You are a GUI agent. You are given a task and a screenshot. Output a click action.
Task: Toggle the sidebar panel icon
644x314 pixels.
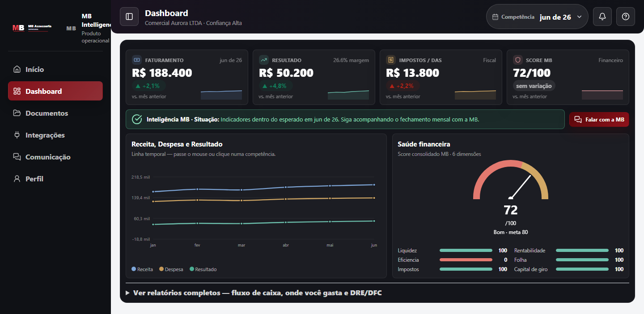[129, 17]
